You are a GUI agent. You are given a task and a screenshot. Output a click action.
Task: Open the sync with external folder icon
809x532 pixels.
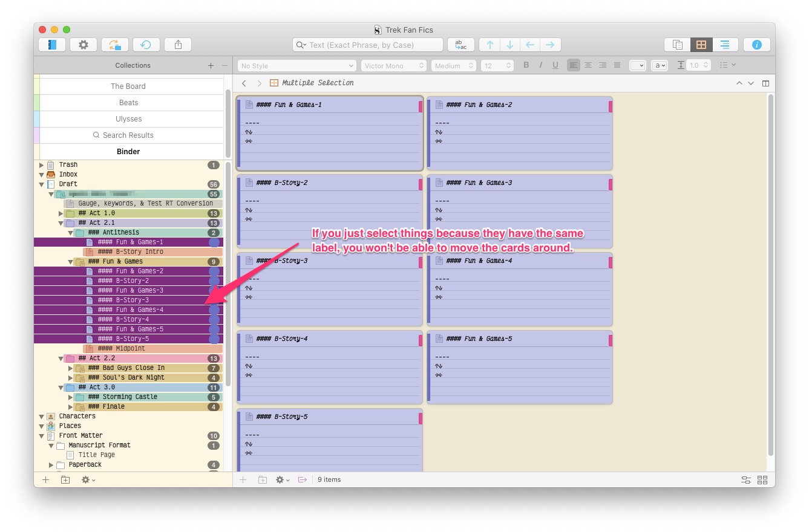[x=114, y=45]
